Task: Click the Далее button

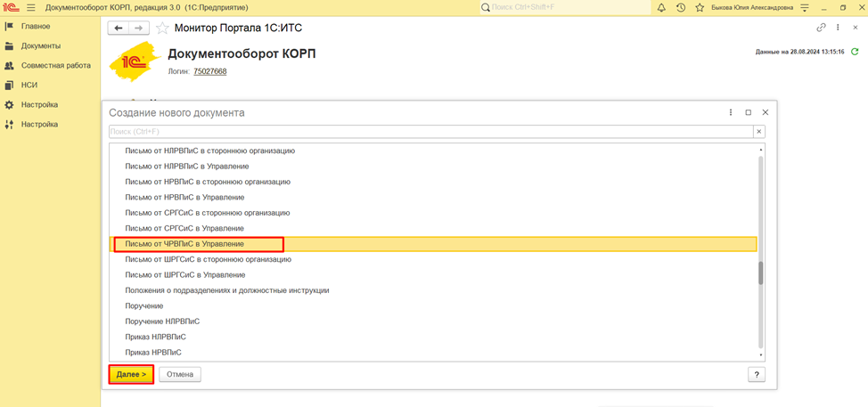Action: [131, 374]
